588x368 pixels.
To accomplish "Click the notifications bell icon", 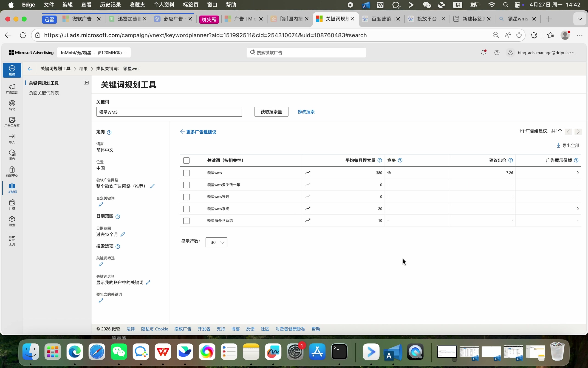I will 483,52.
